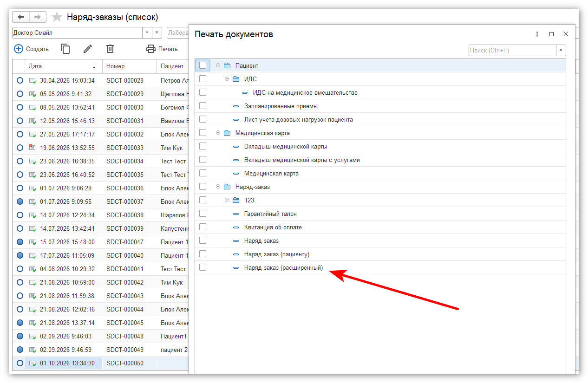Collapse the Наряд-заказ tree group
Screen dimensions: 588x383
tap(218, 187)
